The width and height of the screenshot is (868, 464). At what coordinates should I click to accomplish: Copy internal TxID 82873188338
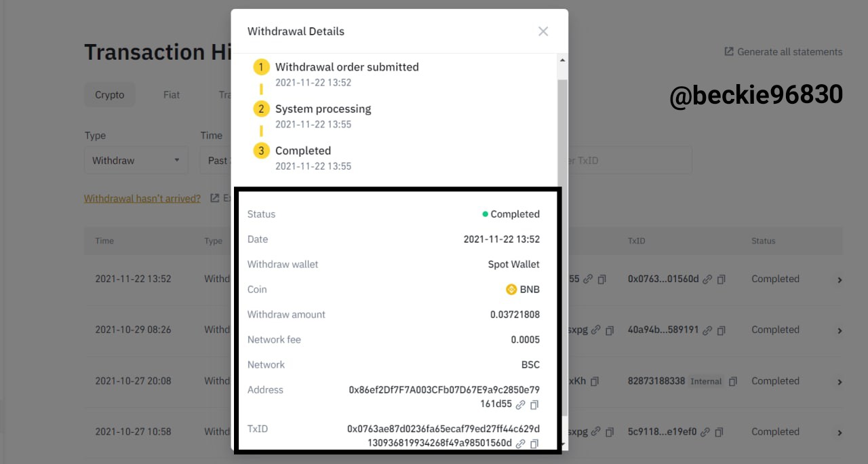coord(733,382)
